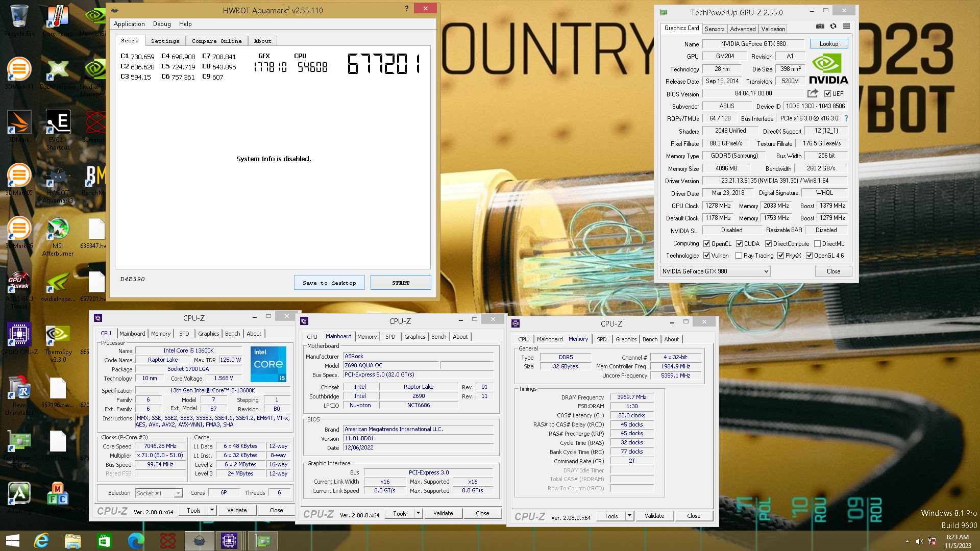Open the Application menu in Aquamark
Screen dimensions: 980x551
click(x=129, y=24)
